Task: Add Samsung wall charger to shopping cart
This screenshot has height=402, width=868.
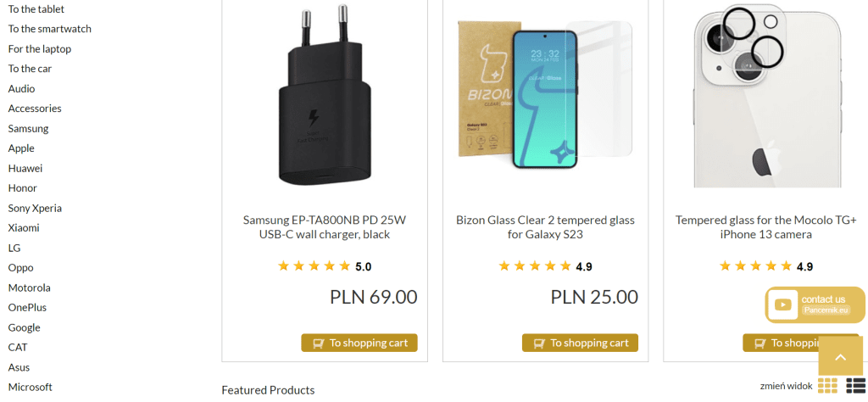Action: point(359,343)
